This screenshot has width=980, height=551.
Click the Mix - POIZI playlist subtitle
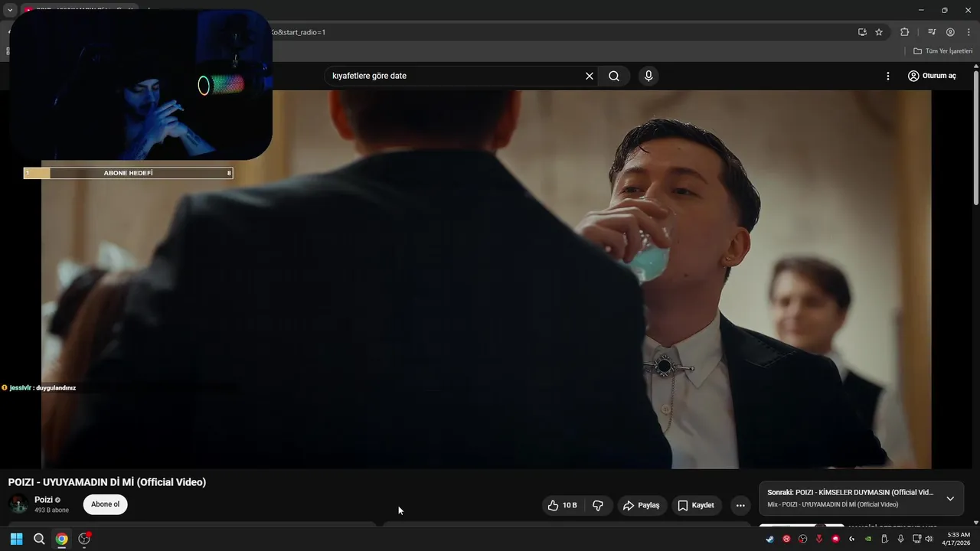coord(832,504)
